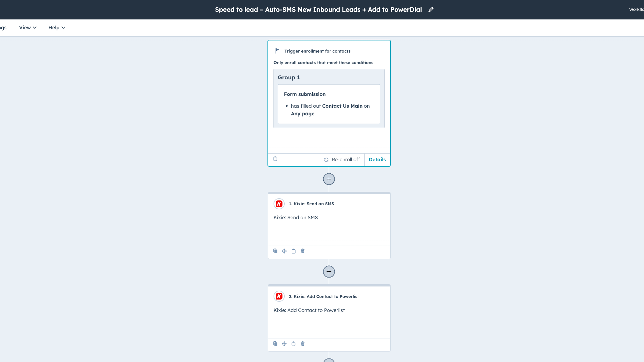The width and height of the screenshot is (644, 362).
Task: Click Kixie logo on Send an SMS action
Action: coord(279,204)
